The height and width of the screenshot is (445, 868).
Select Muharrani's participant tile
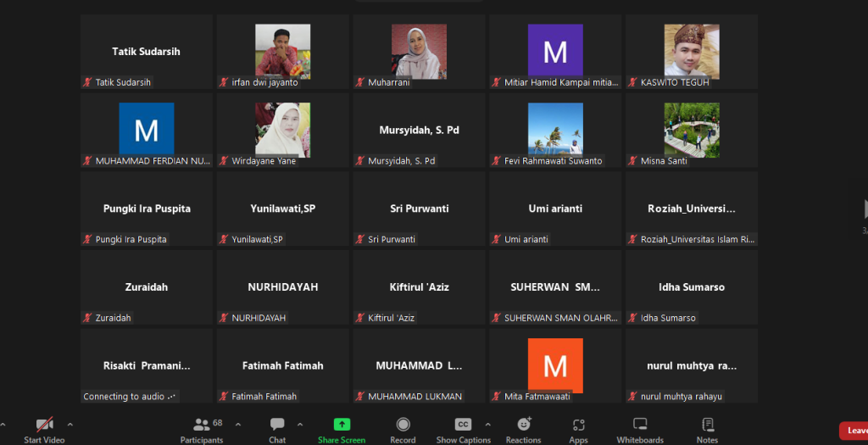click(419, 52)
